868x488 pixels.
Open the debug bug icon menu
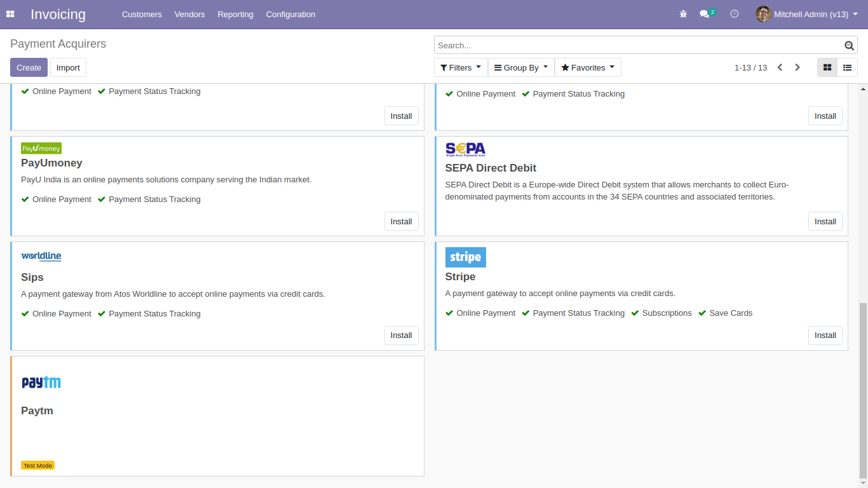[x=683, y=14]
